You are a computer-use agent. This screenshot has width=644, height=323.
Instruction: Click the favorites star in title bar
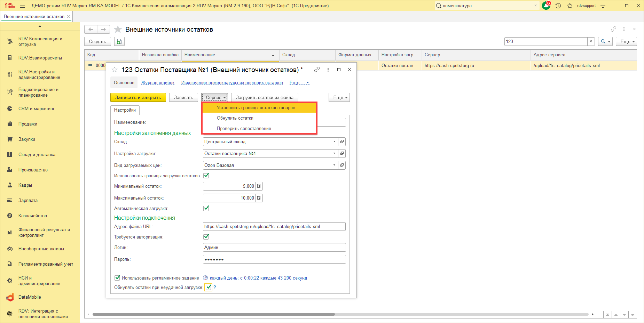(570, 6)
